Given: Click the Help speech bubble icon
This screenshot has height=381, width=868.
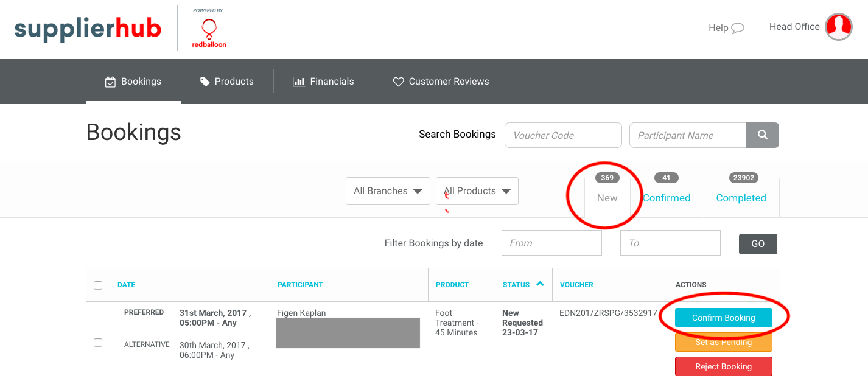Looking at the screenshot, I should (x=738, y=27).
